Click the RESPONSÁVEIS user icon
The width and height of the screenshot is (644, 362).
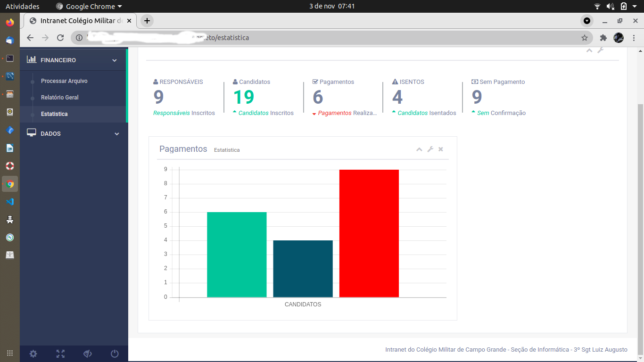pos(156,82)
